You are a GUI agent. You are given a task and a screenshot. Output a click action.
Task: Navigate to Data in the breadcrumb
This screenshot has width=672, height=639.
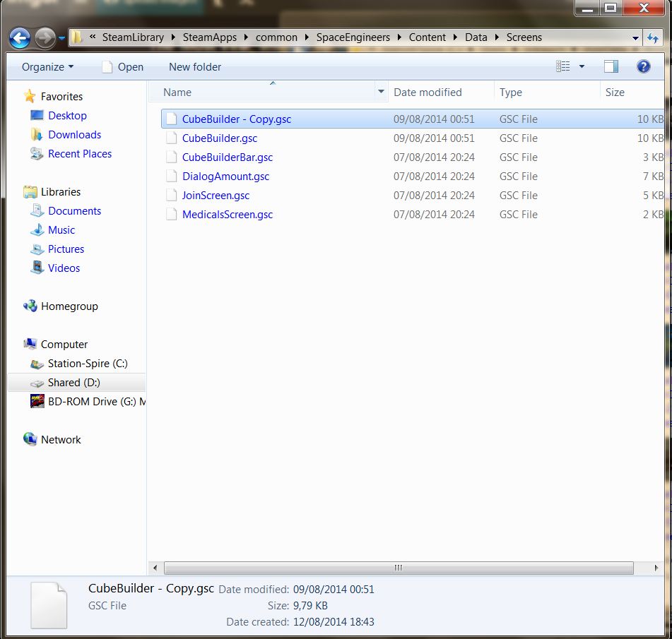point(476,37)
